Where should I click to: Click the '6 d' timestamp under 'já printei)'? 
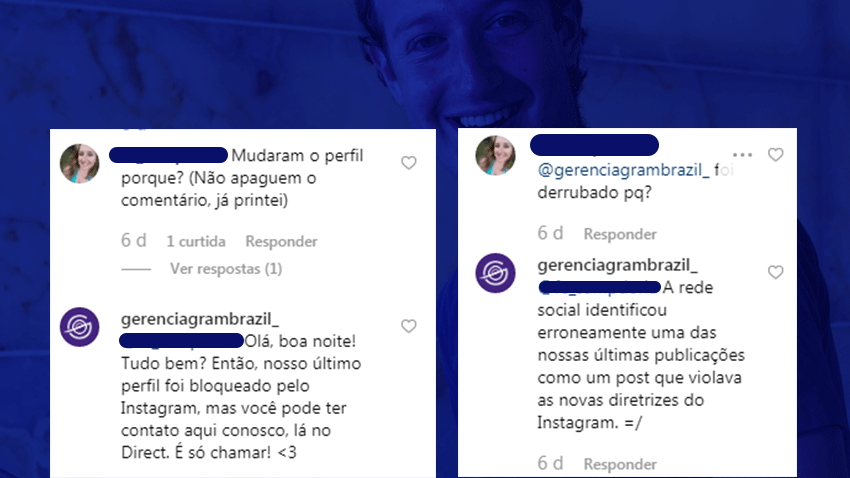[x=133, y=241]
